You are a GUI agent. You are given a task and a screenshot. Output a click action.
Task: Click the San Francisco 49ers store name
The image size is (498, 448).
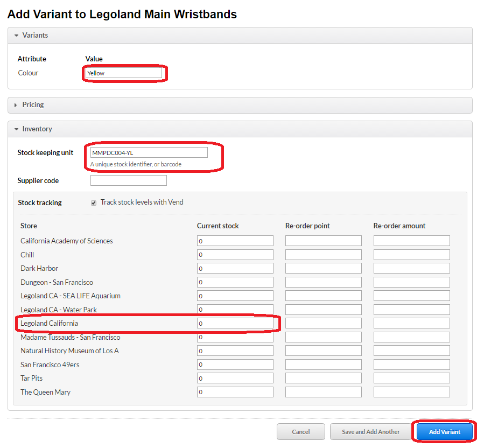(x=50, y=365)
